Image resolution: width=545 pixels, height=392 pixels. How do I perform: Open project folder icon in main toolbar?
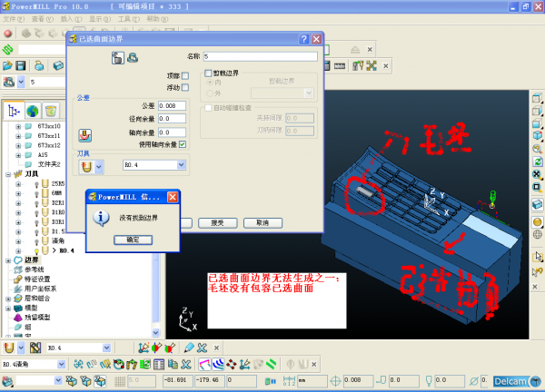tap(7, 65)
